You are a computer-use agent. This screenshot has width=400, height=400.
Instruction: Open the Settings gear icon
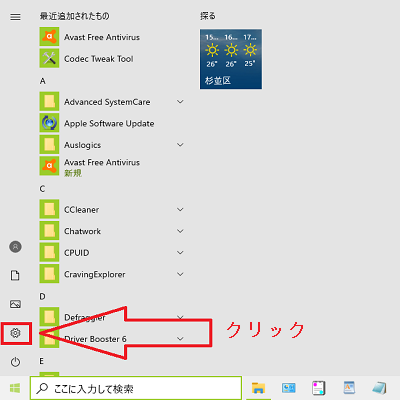pyautogui.click(x=15, y=333)
